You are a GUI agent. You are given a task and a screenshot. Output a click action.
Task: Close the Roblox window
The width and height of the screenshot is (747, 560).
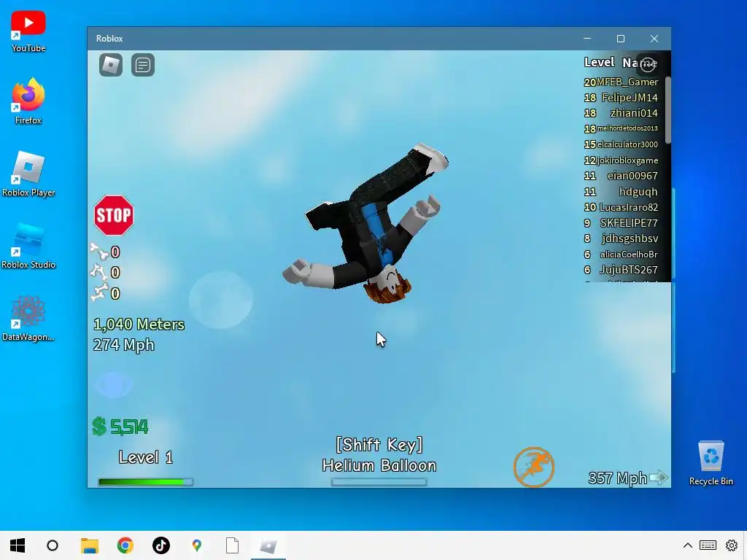point(654,39)
